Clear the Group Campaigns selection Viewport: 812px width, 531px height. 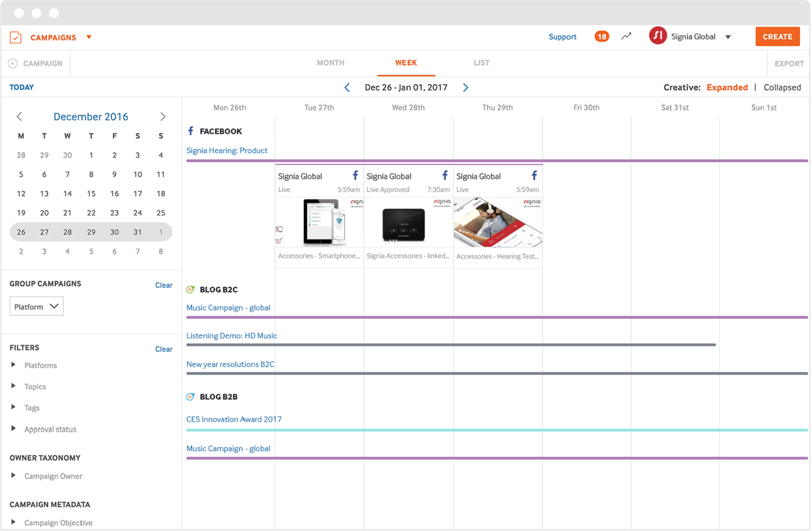pos(163,285)
